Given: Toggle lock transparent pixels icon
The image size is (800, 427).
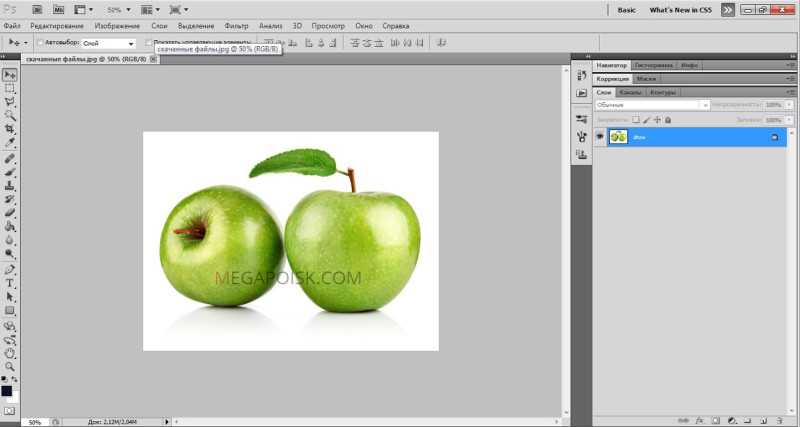Looking at the screenshot, I should pos(636,120).
